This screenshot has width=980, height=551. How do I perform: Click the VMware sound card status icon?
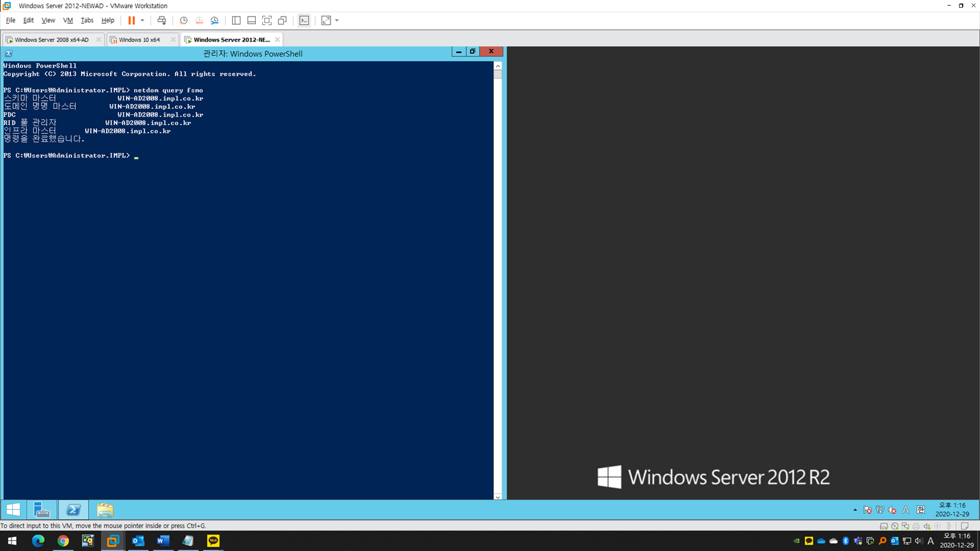(927, 526)
